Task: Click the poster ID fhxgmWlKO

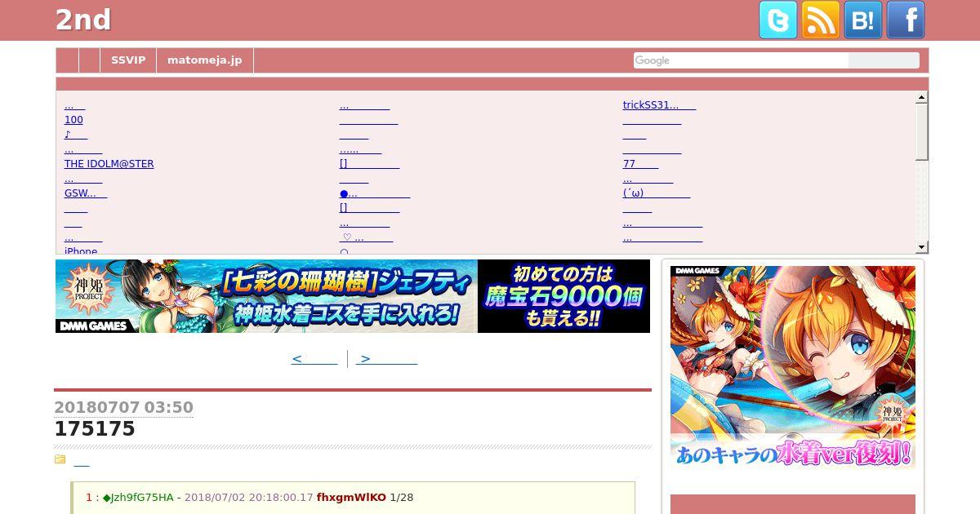Action: [x=351, y=497]
